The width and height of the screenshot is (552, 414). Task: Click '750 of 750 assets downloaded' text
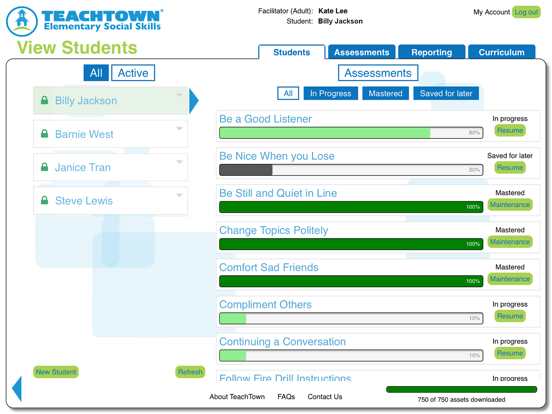point(461,400)
